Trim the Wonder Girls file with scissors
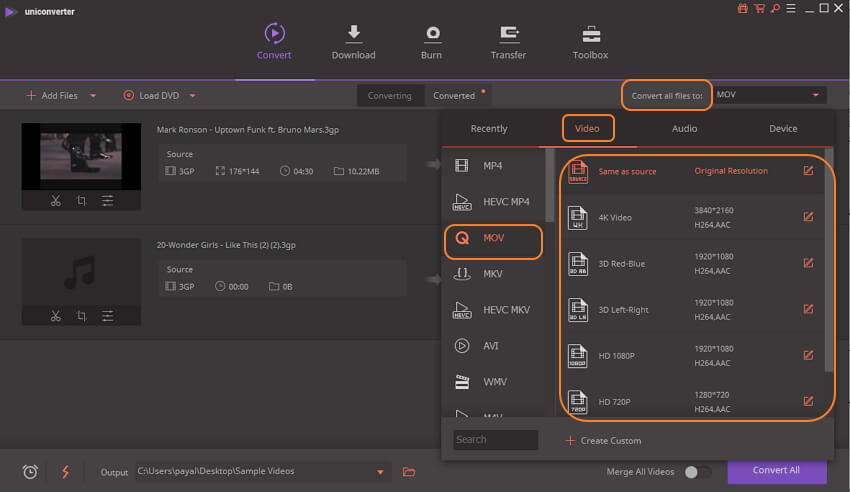This screenshot has height=492, width=850. pos(55,316)
